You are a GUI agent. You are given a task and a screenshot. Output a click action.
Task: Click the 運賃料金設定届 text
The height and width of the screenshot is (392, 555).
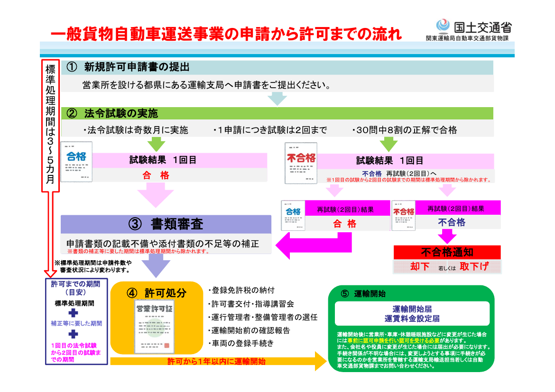(412, 319)
